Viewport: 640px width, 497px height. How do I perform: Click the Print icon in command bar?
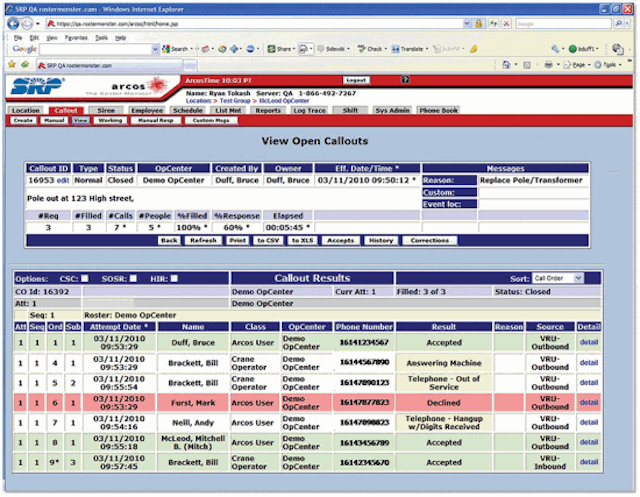coord(548,64)
